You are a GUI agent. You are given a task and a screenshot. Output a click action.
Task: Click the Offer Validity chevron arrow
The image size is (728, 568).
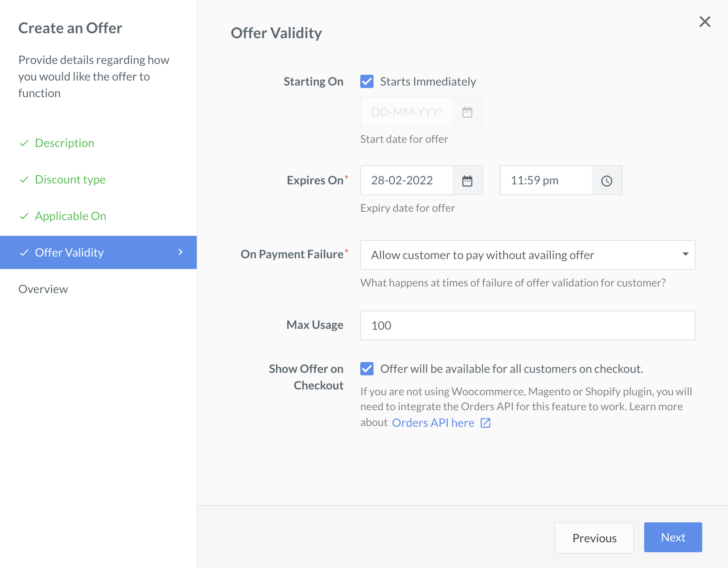tap(181, 252)
